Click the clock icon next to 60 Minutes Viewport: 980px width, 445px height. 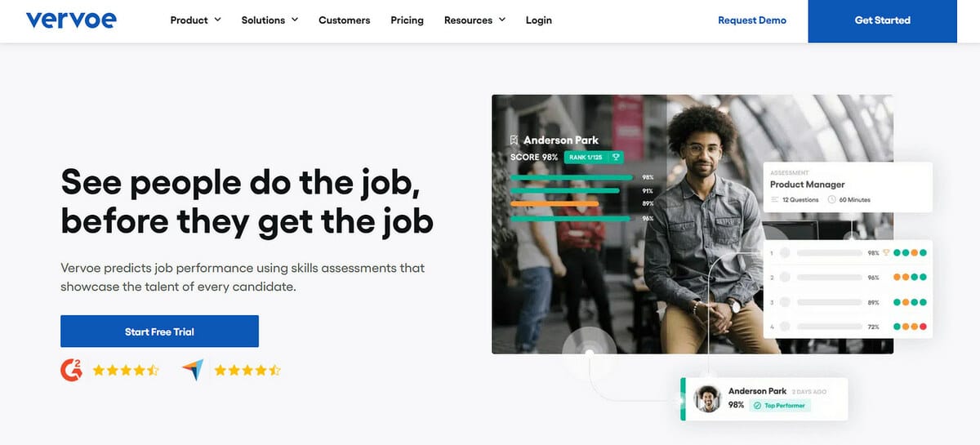(832, 199)
